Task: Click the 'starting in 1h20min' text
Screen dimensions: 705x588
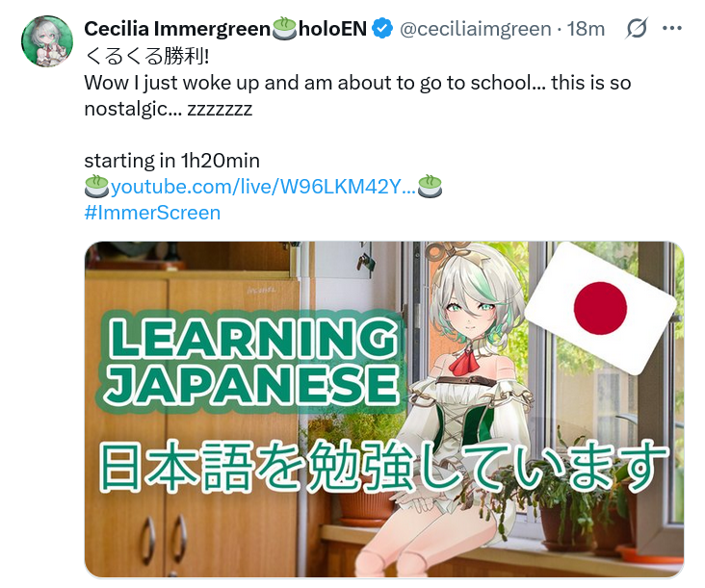Action: [171, 161]
